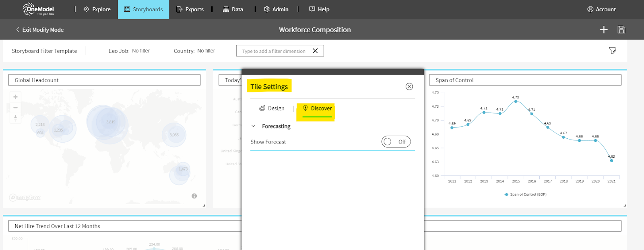
Task: Select the Discover tab
Action: (x=317, y=108)
